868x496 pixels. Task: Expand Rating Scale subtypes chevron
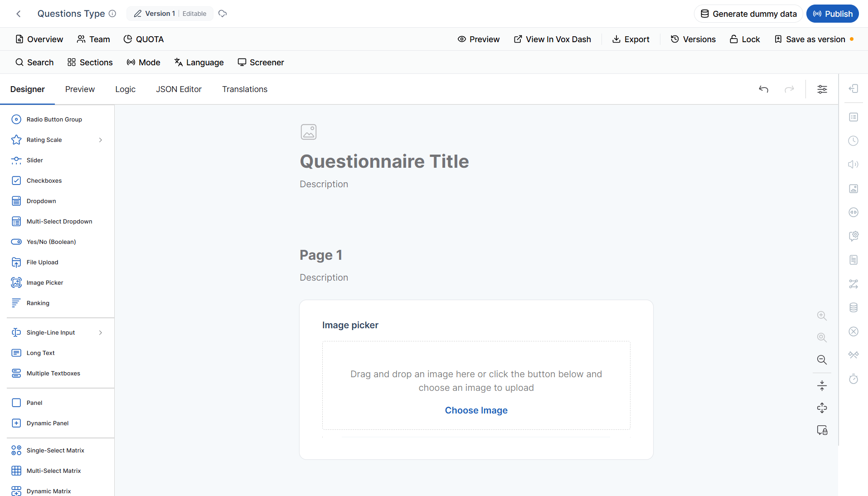100,140
